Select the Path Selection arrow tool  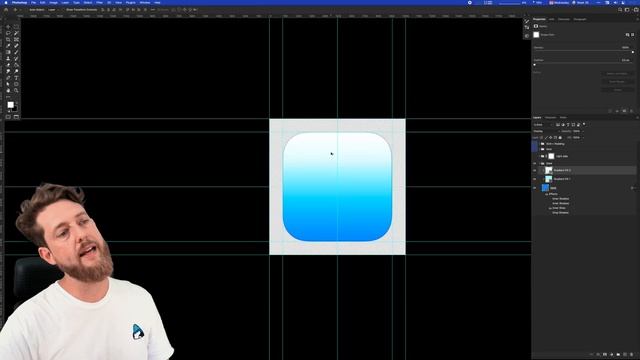(x=8, y=84)
